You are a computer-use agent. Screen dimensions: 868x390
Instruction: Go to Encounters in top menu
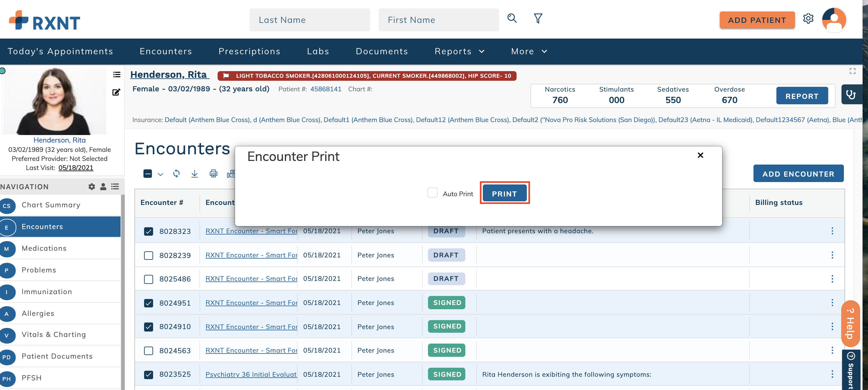[166, 51]
